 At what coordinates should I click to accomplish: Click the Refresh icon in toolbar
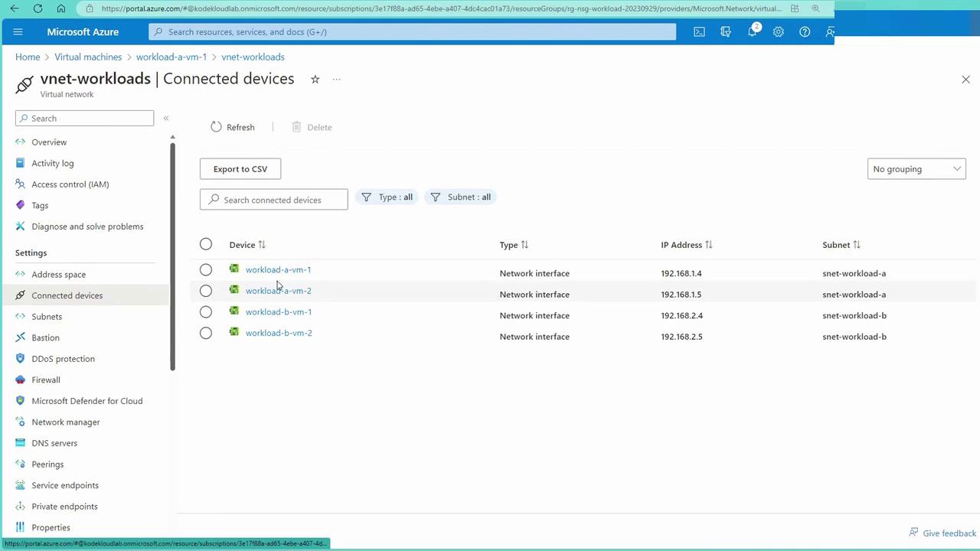click(216, 127)
